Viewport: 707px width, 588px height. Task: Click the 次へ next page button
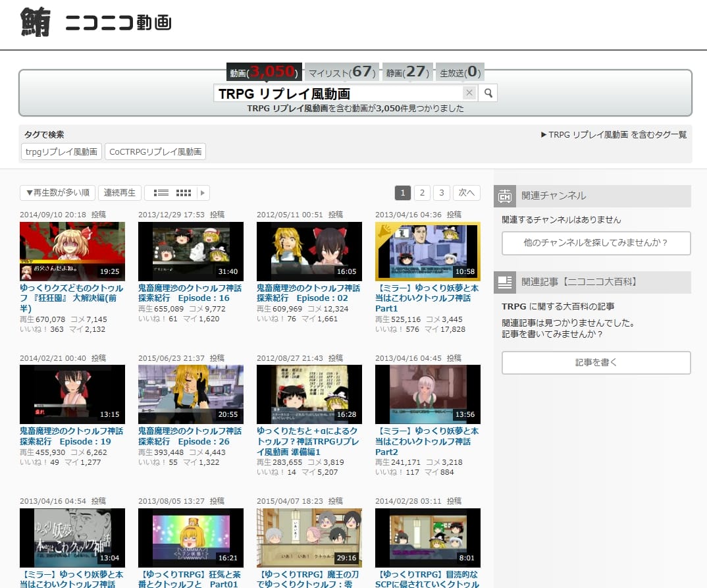click(x=467, y=193)
